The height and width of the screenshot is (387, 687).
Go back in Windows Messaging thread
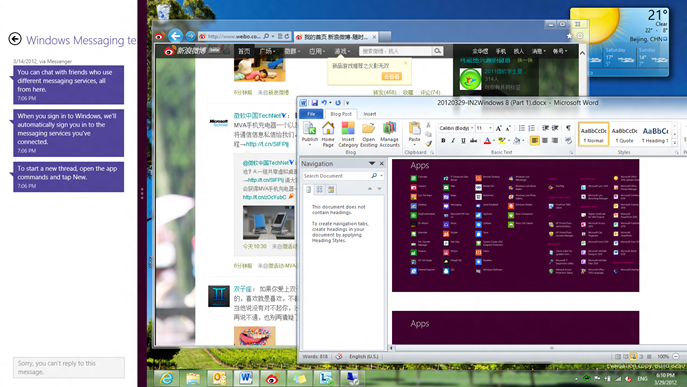point(15,39)
